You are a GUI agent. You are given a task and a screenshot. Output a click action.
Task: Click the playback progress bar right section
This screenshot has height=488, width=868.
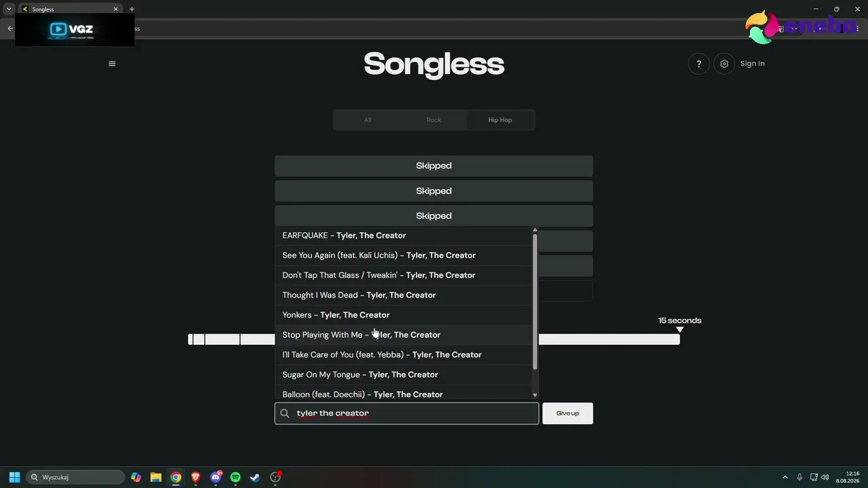click(x=609, y=339)
